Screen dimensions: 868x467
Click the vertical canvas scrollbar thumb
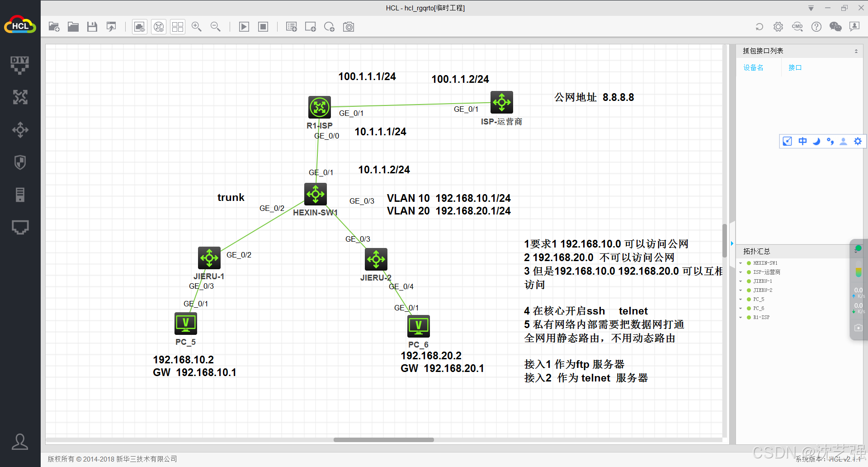coord(725,240)
